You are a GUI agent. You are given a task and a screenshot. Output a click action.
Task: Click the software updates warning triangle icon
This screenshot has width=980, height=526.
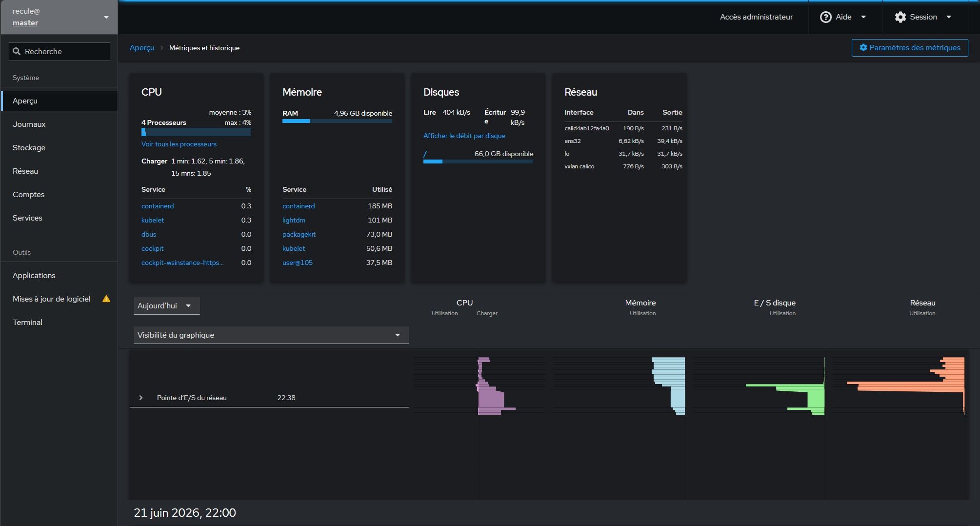[106, 299]
